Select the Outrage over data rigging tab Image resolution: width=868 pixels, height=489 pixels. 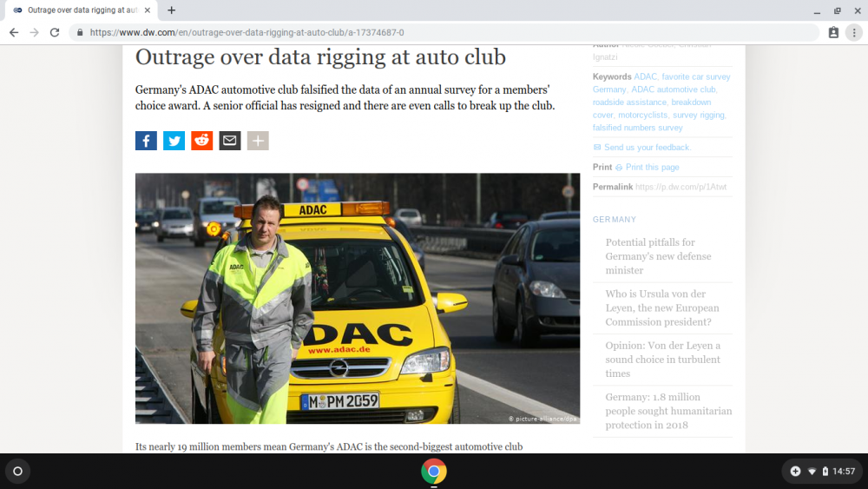(x=82, y=10)
